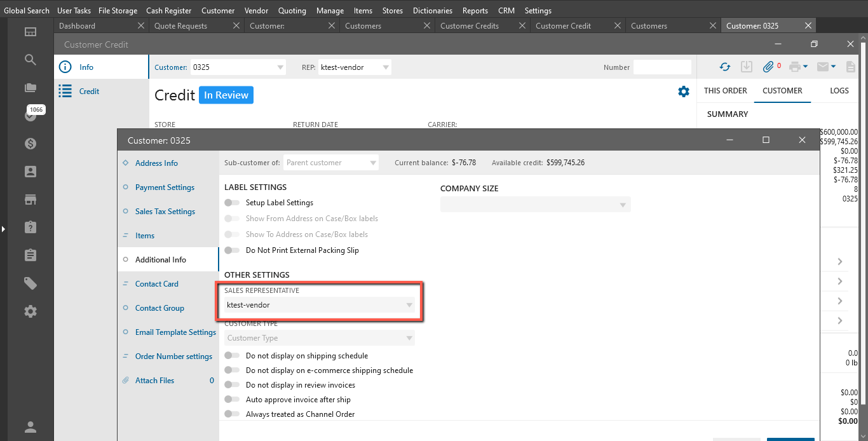This screenshot has height=441, width=868.
Task: Open Payment Settings section
Action: pyautogui.click(x=165, y=187)
